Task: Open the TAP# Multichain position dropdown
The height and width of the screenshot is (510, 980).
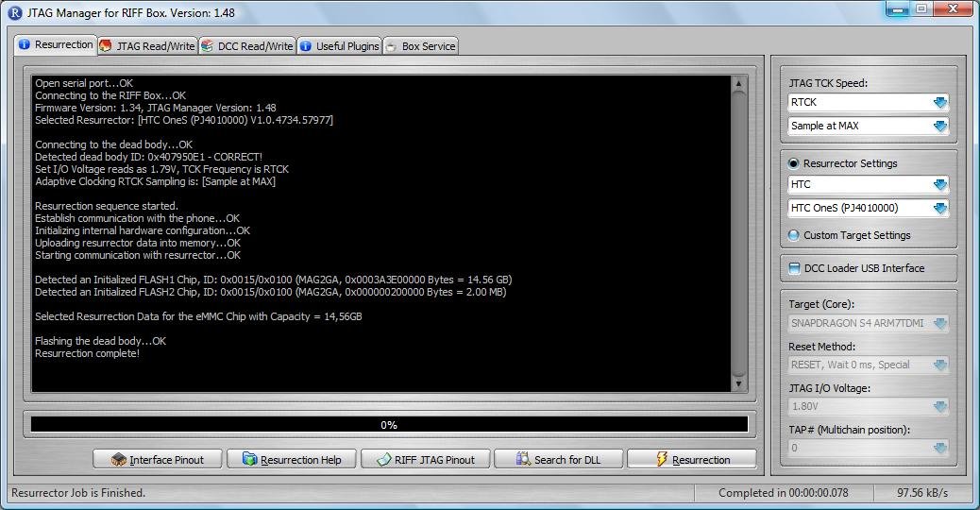Action: (x=940, y=448)
